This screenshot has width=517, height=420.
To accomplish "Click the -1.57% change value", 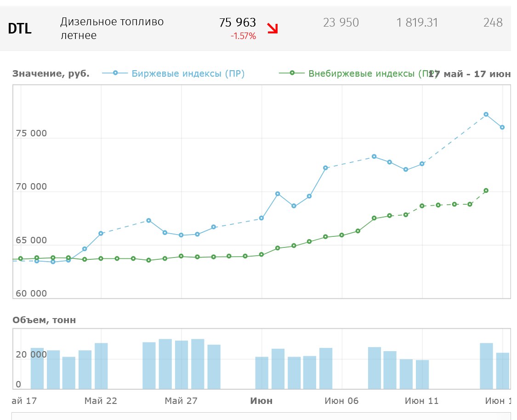I will pos(243,36).
